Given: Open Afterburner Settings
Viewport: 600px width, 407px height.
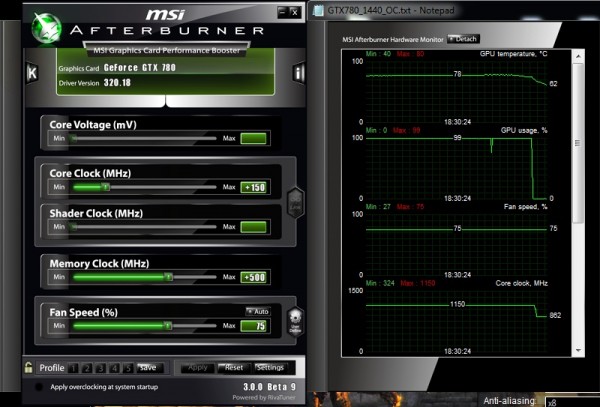Looking at the screenshot, I should tap(271, 368).
